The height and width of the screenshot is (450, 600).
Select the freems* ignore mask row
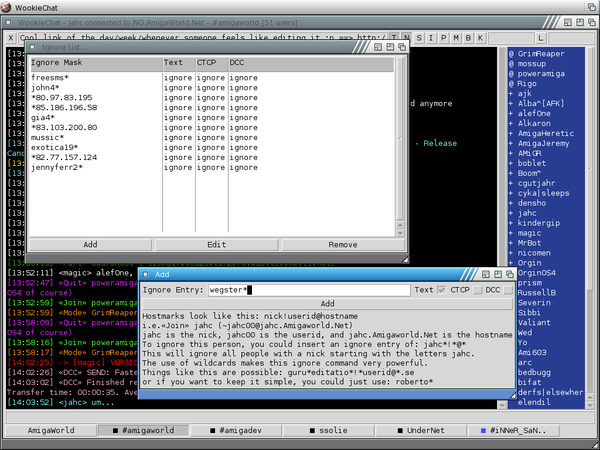coord(50,77)
